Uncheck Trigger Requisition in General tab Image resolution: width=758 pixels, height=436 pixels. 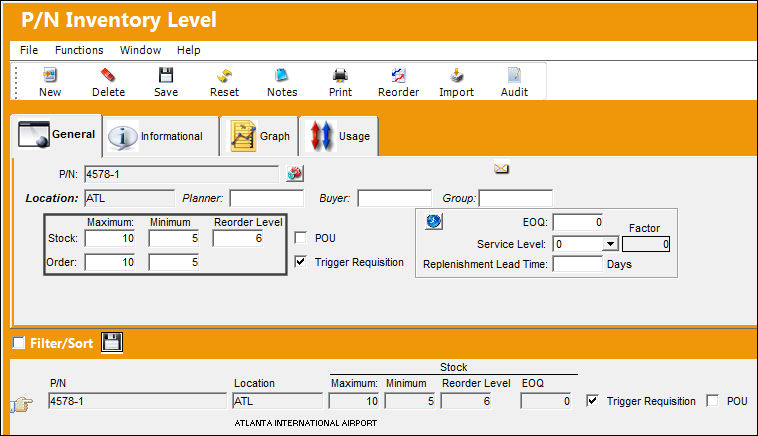(x=301, y=262)
